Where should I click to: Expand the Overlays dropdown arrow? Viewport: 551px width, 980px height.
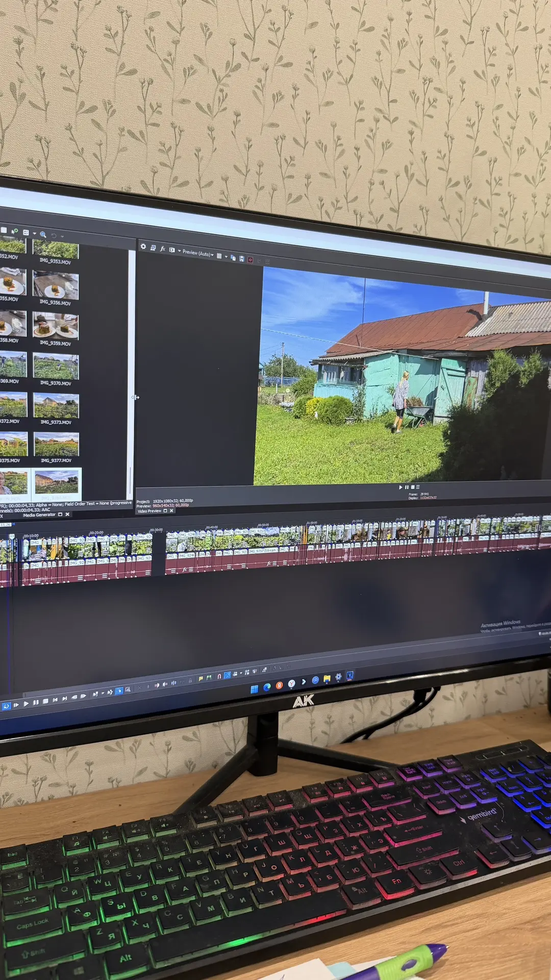pyautogui.click(x=226, y=256)
